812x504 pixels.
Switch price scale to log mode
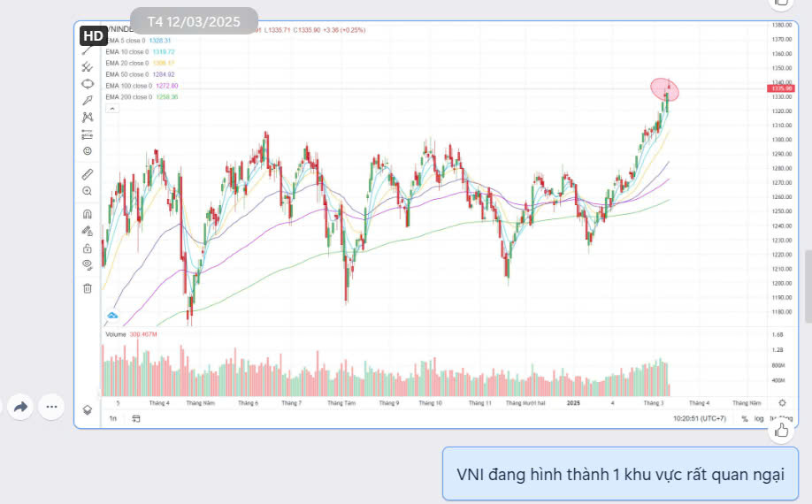tap(759, 418)
